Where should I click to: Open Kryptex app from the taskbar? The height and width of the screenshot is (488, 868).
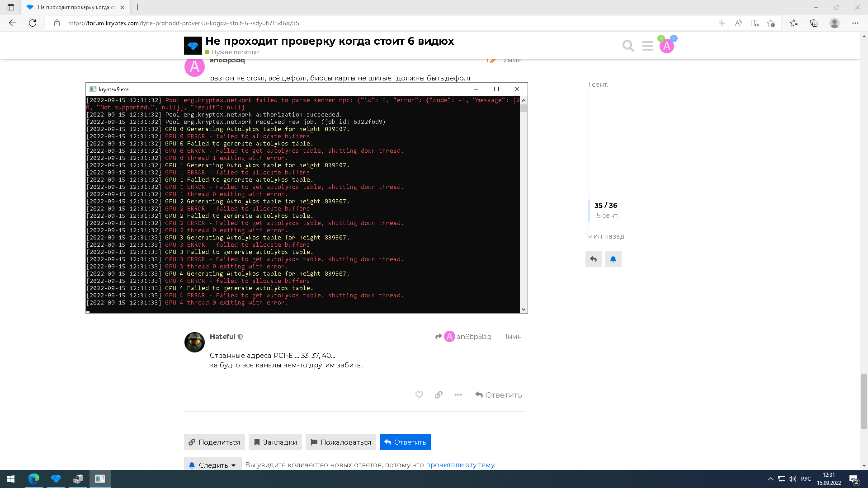click(56, 479)
